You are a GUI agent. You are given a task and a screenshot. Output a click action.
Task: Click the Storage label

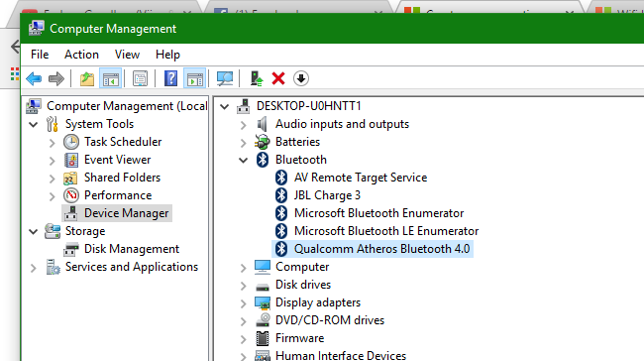[x=85, y=231]
